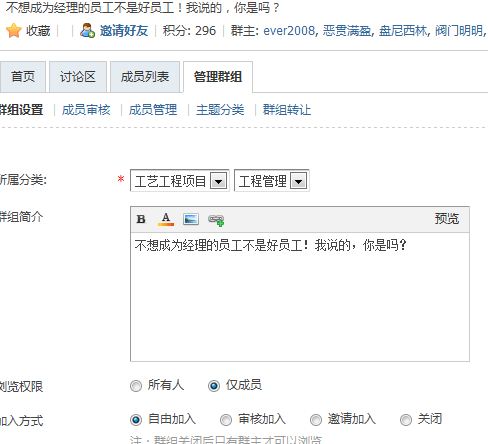Select 仅成员 browse permission
488x444 pixels.
pos(214,386)
